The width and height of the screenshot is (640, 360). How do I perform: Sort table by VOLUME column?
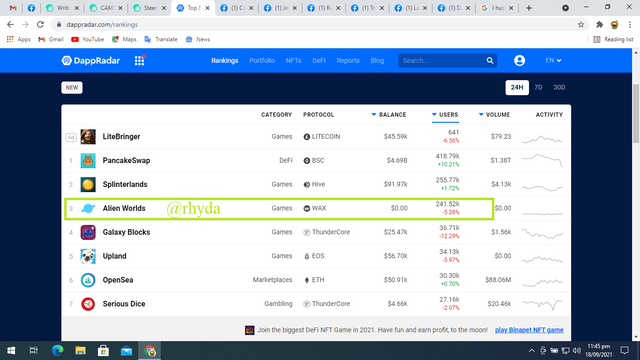click(494, 115)
